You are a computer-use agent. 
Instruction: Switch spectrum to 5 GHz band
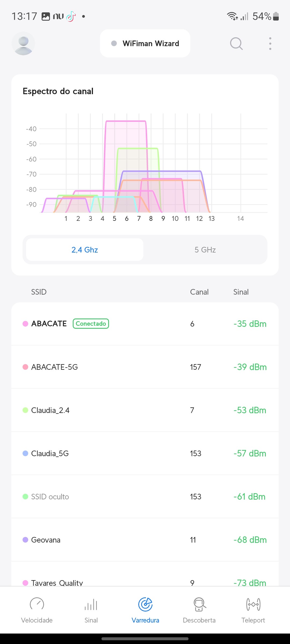(x=205, y=250)
